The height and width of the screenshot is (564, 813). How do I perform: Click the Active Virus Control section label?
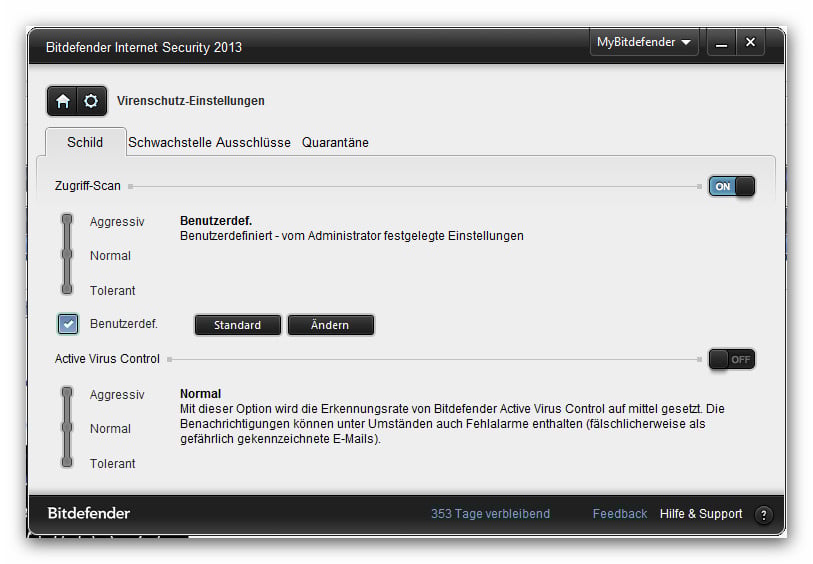[x=107, y=359]
